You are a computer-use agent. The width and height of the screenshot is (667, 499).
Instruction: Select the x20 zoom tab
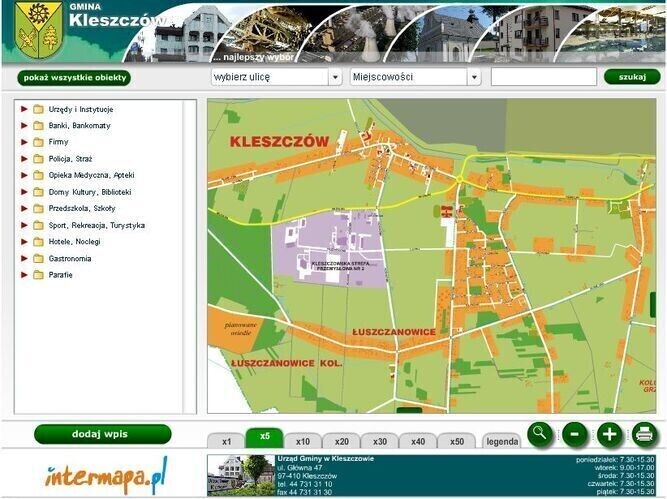[x=342, y=441]
